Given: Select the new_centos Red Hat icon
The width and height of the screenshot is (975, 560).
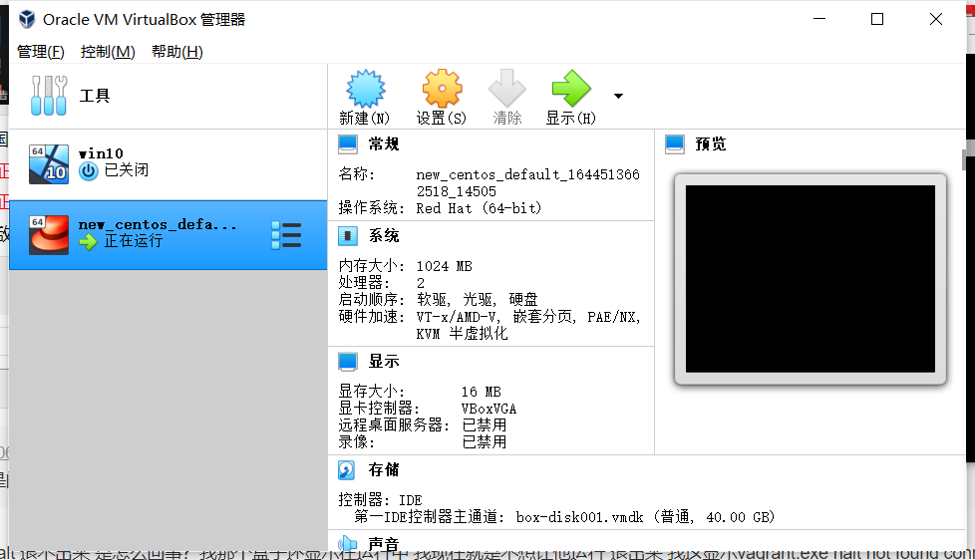Looking at the screenshot, I should 49,235.
